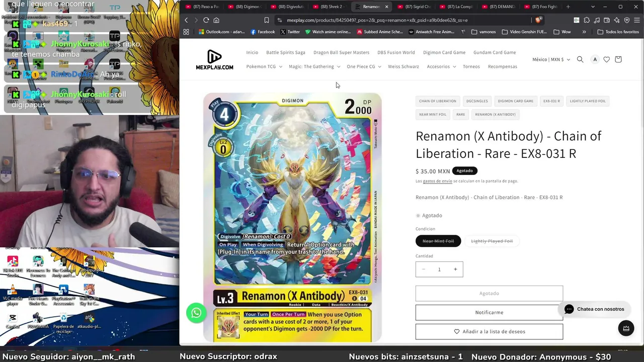Open the TikTok LIVE Studio desktop shortcut

13,266
